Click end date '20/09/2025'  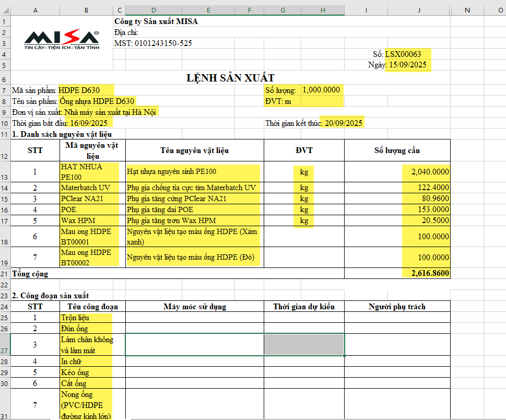click(x=344, y=123)
